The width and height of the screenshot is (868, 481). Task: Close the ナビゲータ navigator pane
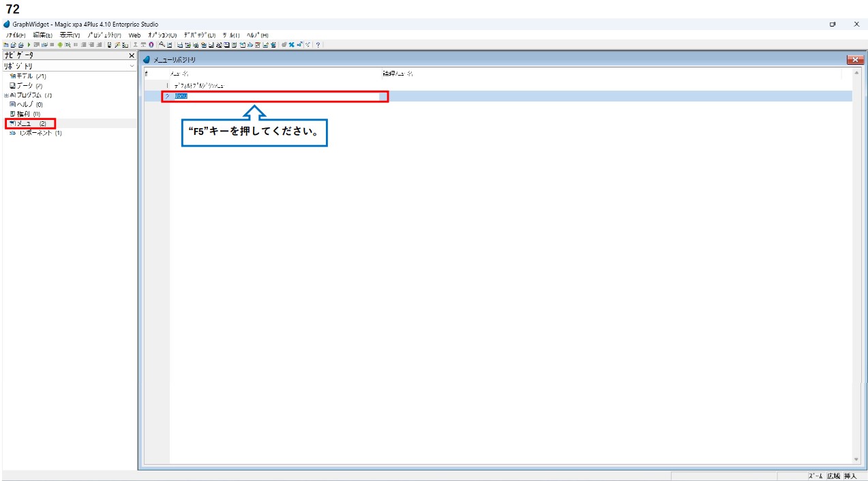pyautogui.click(x=132, y=55)
